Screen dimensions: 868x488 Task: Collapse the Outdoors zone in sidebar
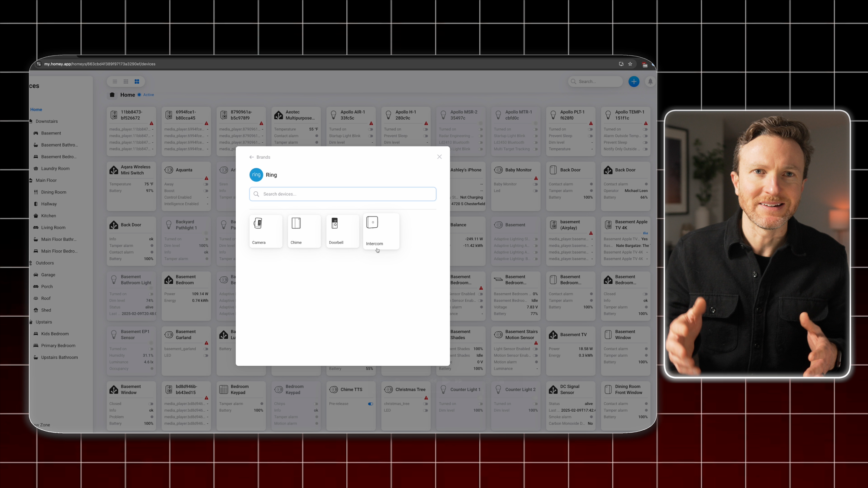31,263
